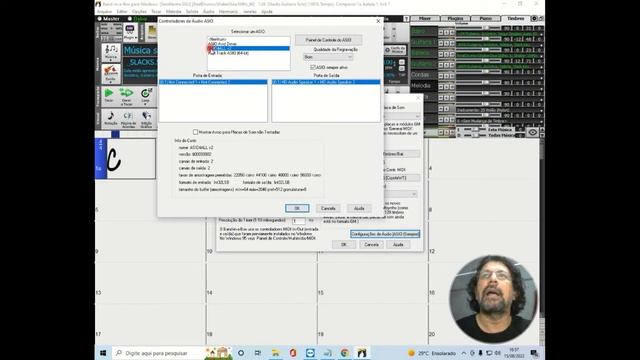Select the Master radio button
The width and height of the screenshot is (640, 360).
coord(99,19)
